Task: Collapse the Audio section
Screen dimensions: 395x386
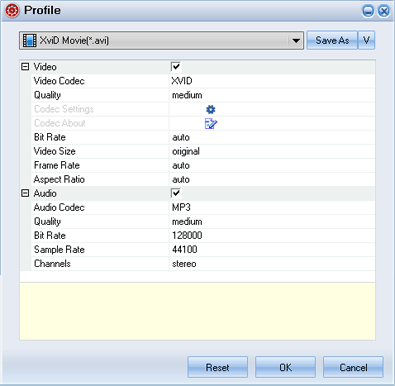Action: 25,193
